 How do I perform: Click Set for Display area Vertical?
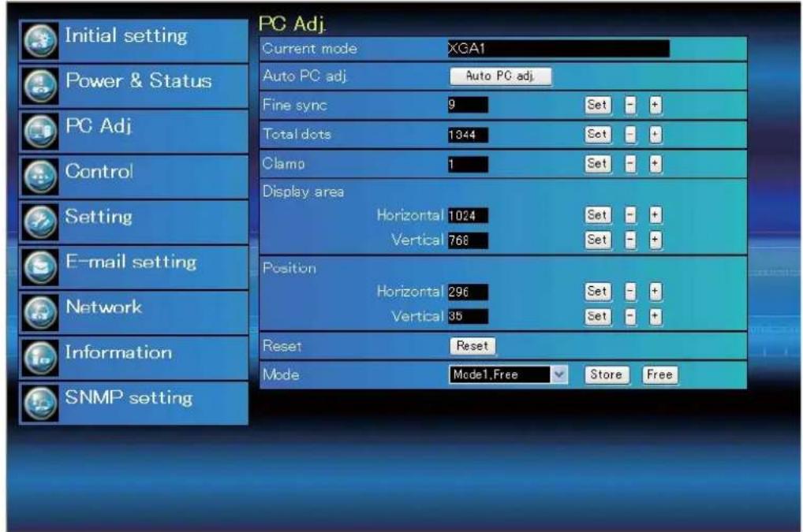click(598, 240)
